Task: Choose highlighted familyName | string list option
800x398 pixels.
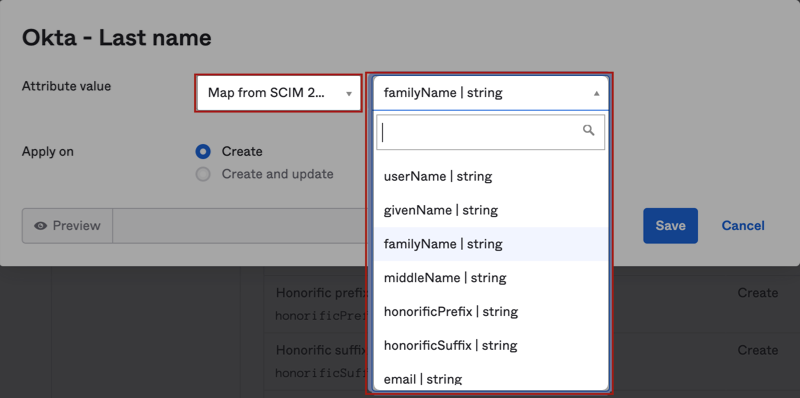Action: [490, 244]
